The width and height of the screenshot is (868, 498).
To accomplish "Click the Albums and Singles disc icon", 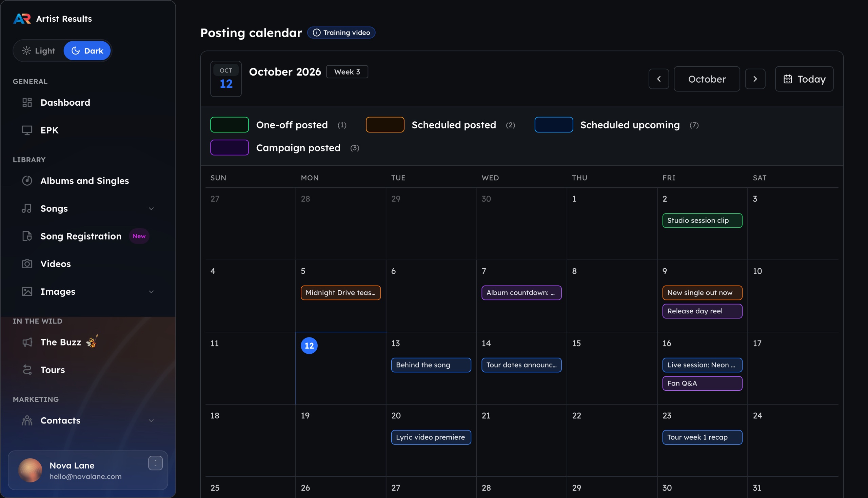I will tap(27, 181).
